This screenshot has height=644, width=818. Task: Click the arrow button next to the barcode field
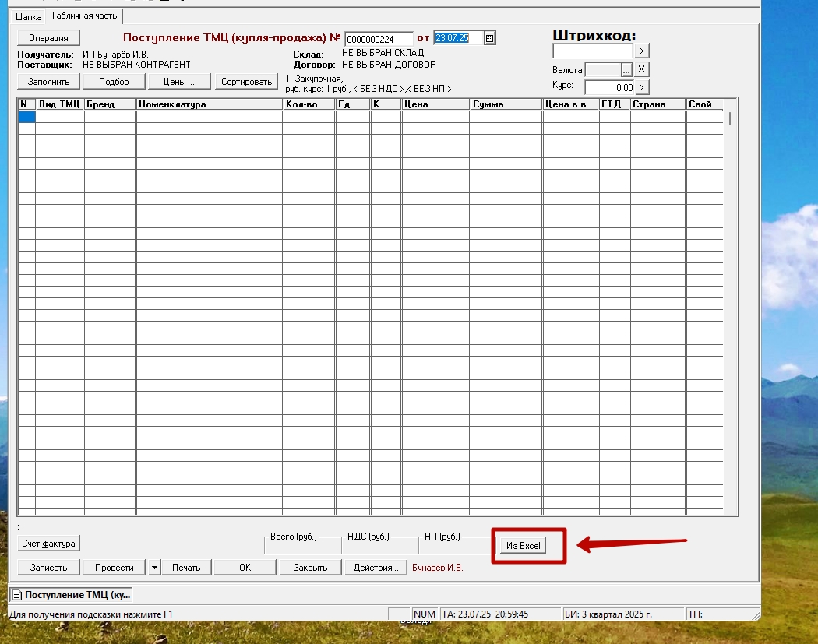(x=642, y=51)
